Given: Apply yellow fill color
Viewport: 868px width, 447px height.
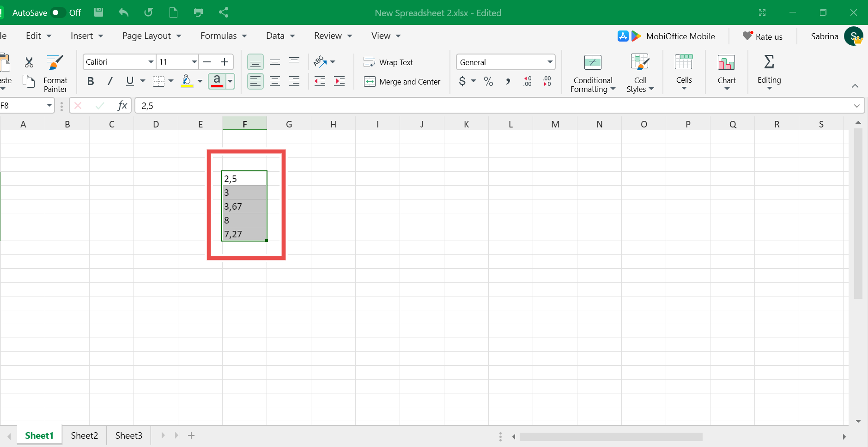Looking at the screenshot, I should coord(187,81).
